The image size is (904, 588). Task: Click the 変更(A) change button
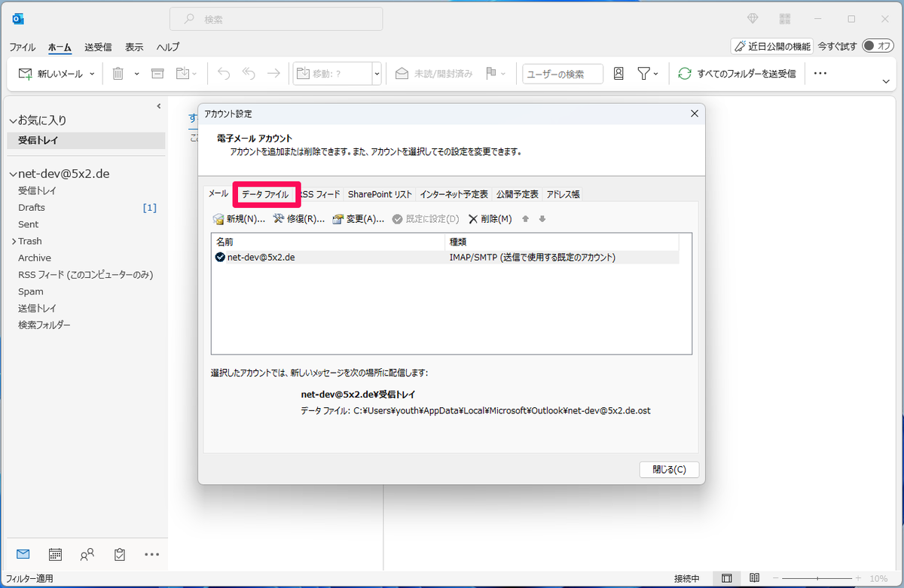click(x=358, y=219)
